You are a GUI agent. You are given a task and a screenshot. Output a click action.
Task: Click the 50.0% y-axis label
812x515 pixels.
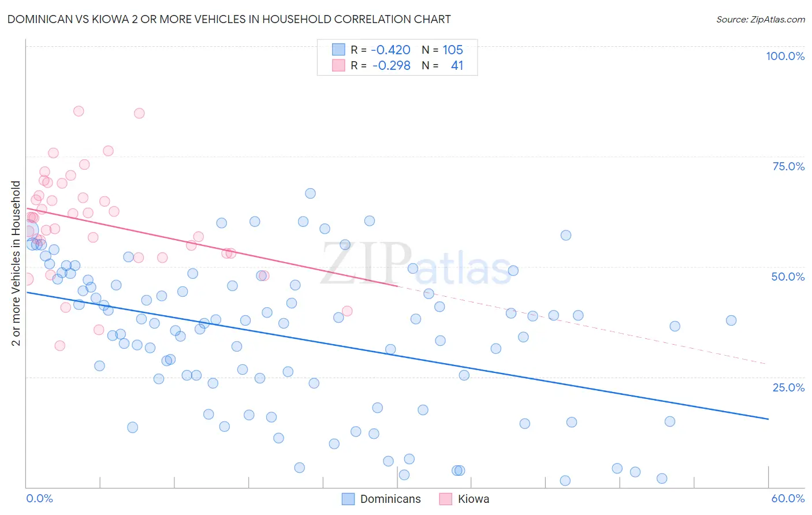tap(788, 277)
